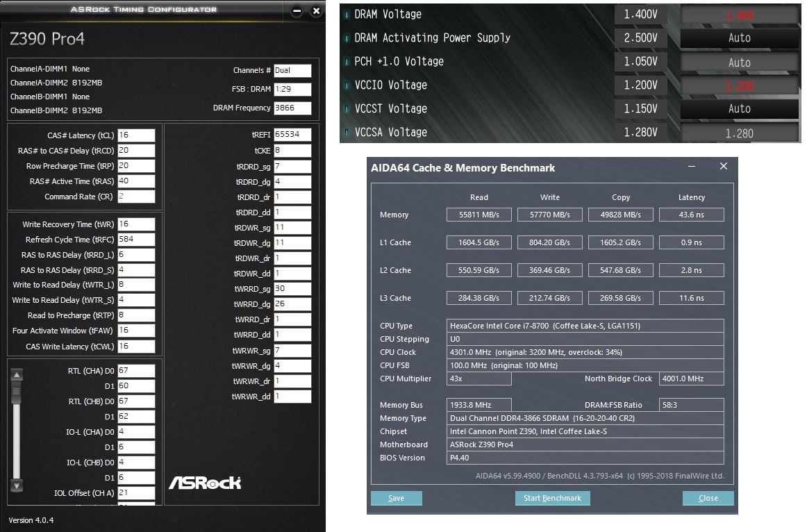Click the scroll up arrow in RTL panel

pyautogui.click(x=17, y=374)
